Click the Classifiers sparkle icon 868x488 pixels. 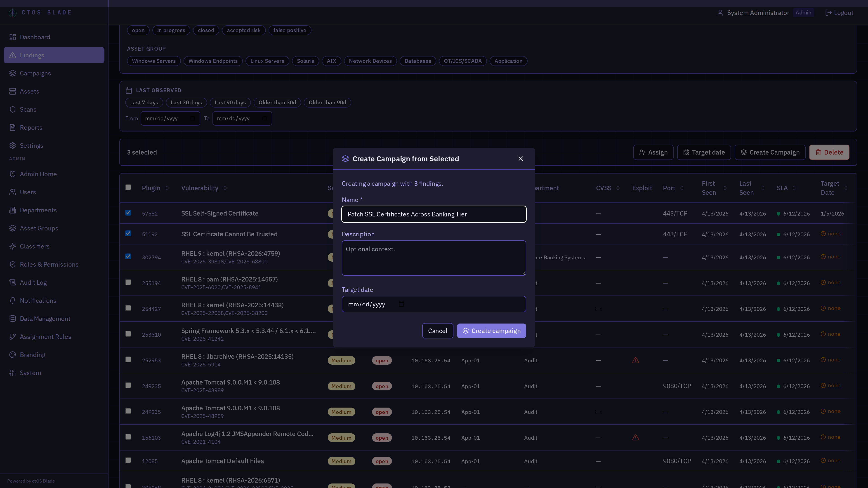click(x=12, y=246)
